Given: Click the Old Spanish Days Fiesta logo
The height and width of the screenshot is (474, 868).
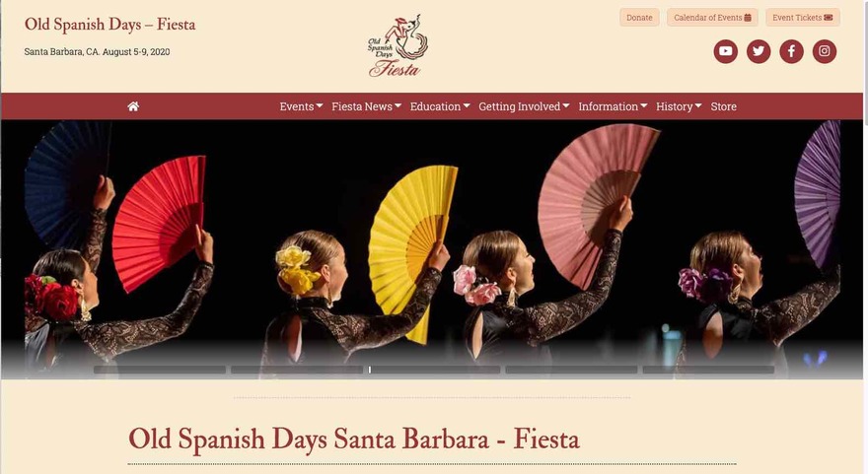Looking at the screenshot, I should click(x=398, y=45).
